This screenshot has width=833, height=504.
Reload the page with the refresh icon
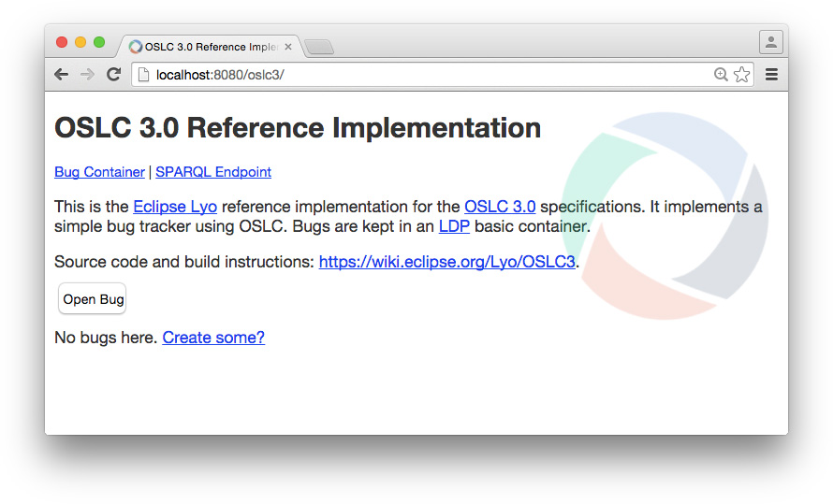pyautogui.click(x=113, y=74)
